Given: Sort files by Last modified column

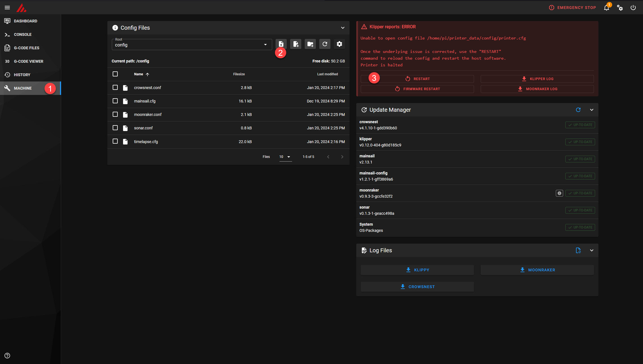Looking at the screenshot, I should coord(327,74).
